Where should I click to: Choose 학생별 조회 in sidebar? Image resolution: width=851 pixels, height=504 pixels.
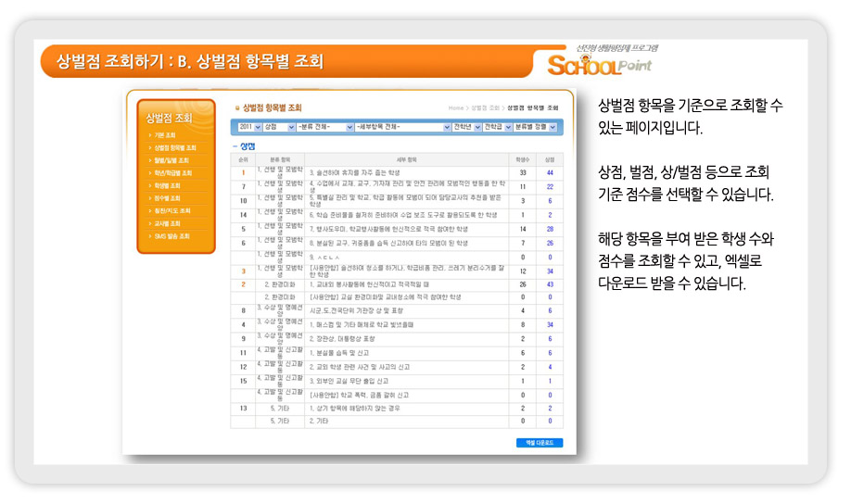pyautogui.click(x=167, y=185)
